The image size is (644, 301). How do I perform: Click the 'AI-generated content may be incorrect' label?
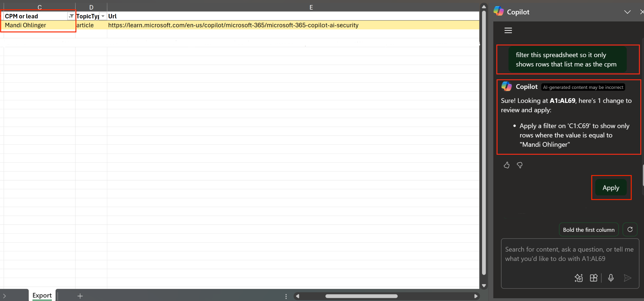click(x=583, y=87)
